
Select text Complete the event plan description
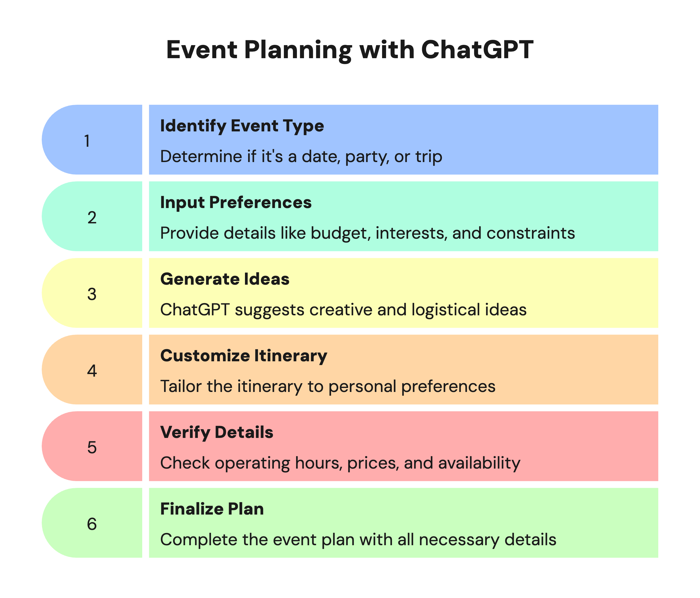click(358, 540)
